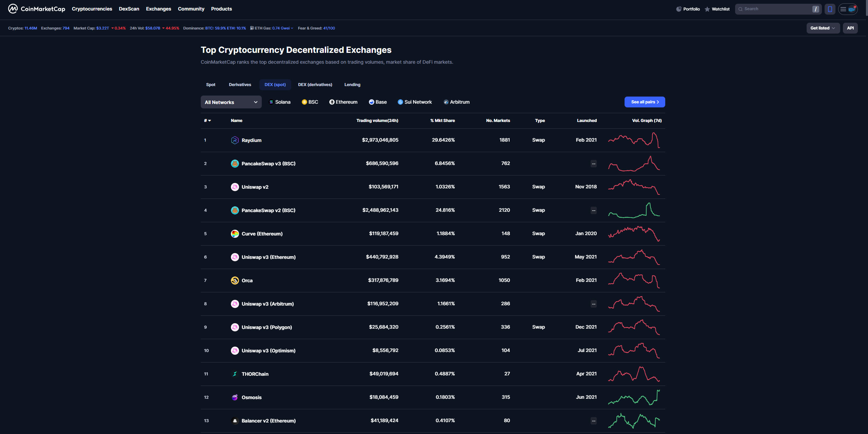
Task: Enable the Ethereum network filter
Action: click(343, 102)
